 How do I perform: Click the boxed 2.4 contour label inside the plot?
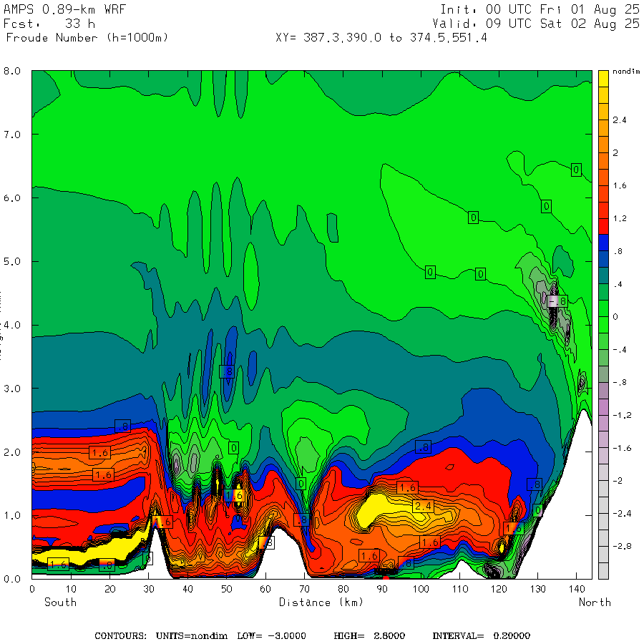tap(423, 506)
